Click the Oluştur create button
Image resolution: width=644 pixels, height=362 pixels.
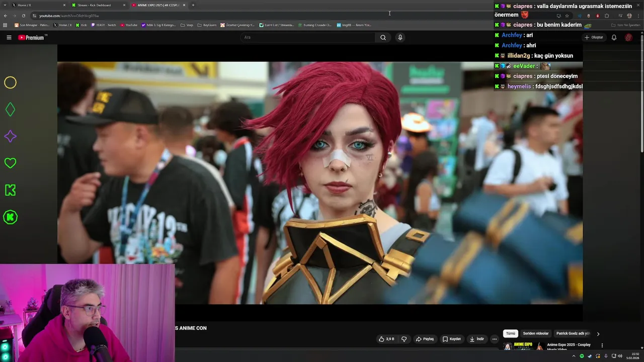[x=594, y=37]
